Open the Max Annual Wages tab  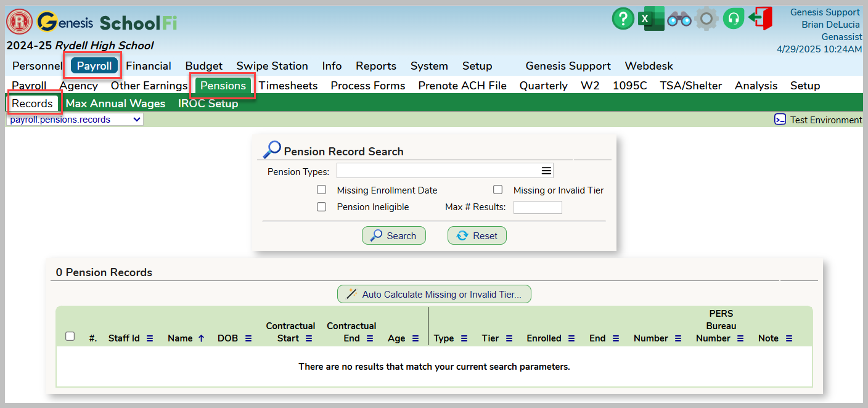pos(115,104)
